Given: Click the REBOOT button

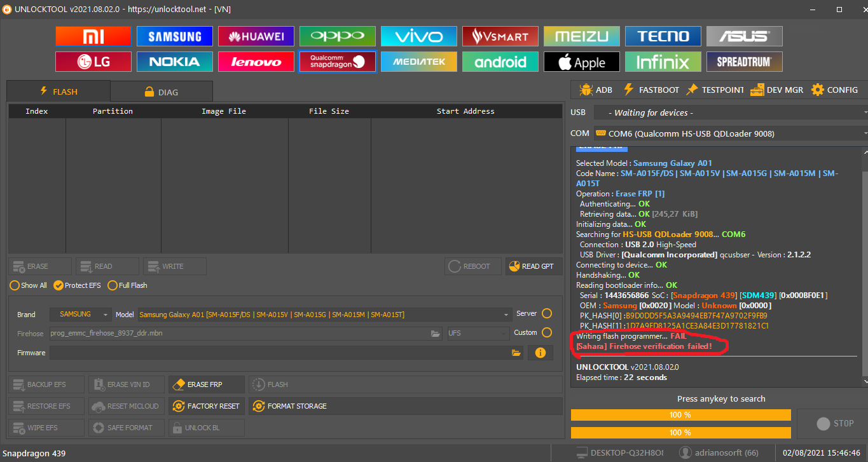Looking at the screenshot, I should coord(473,266).
